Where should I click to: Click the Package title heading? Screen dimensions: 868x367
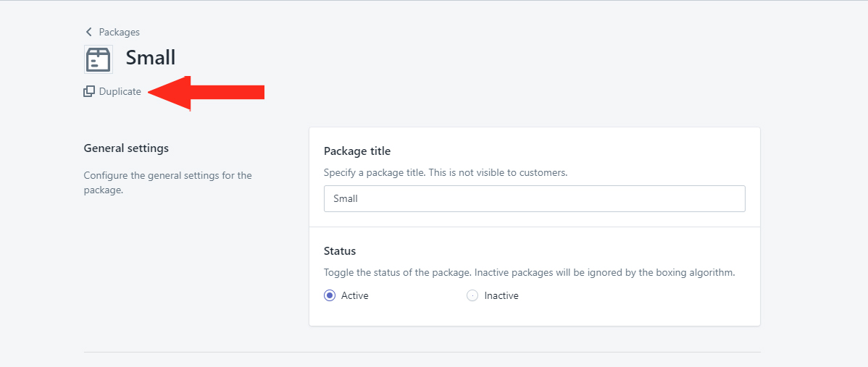pyautogui.click(x=357, y=151)
